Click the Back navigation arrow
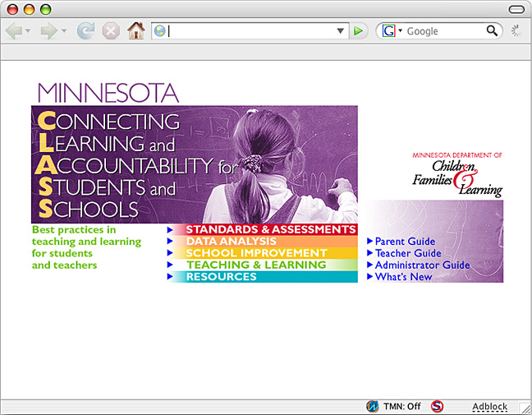Image resolution: width=532 pixels, height=415 pixels. [x=14, y=31]
